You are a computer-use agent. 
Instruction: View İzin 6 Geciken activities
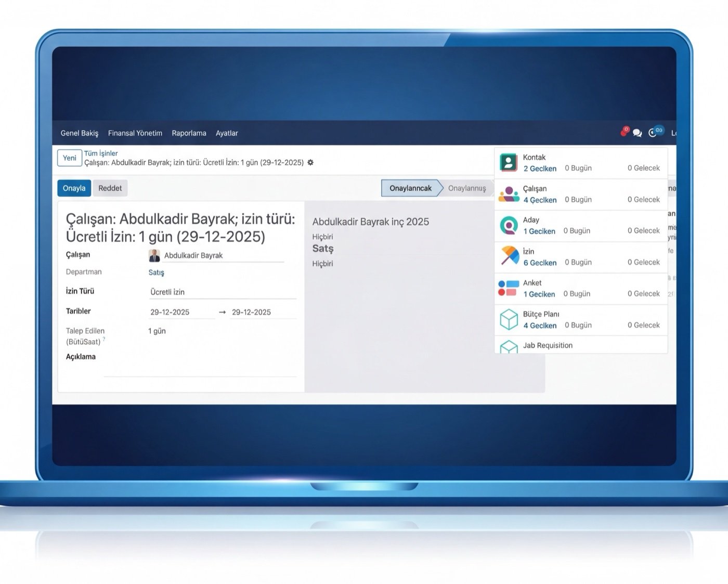[540, 263]
